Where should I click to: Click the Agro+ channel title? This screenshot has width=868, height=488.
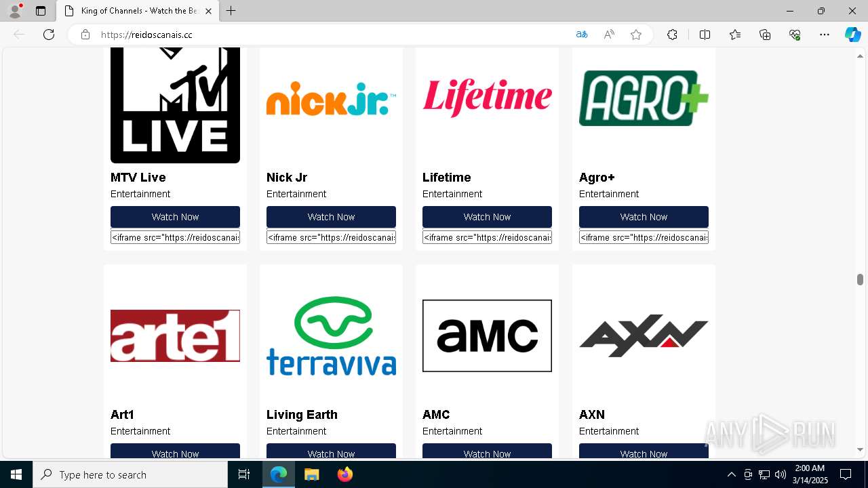point(597,178)
